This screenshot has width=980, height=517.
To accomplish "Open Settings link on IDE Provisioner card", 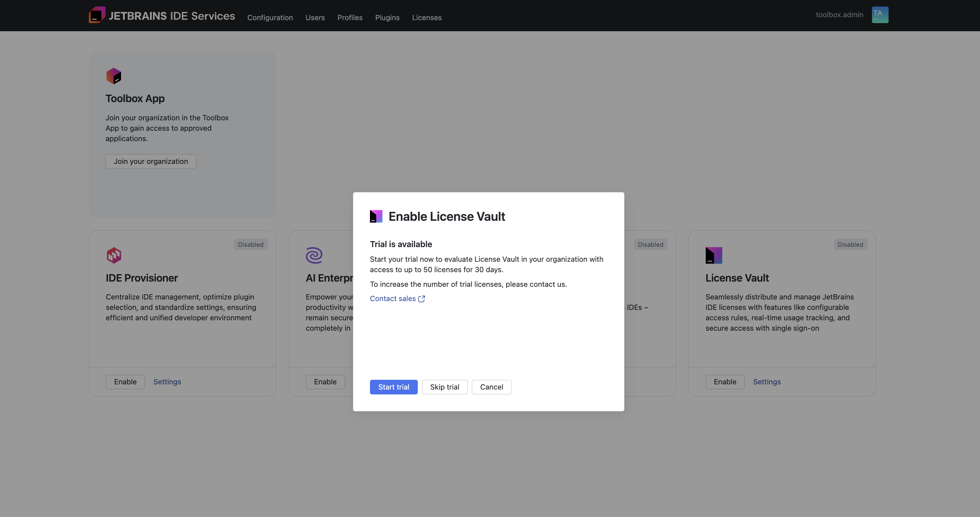I will click(167, 382).
